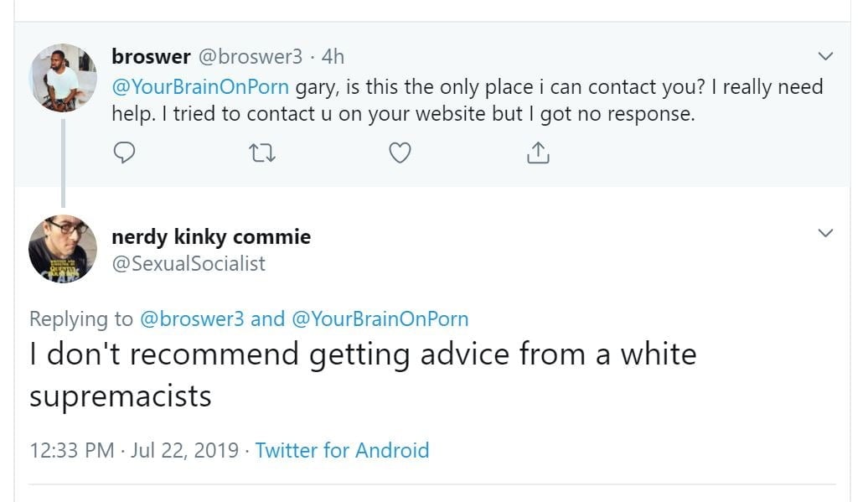The width and height of the screenshot is (868, 502).
Task: Open broswer's tweet options chevron
Action: click(x=825, y=57)
